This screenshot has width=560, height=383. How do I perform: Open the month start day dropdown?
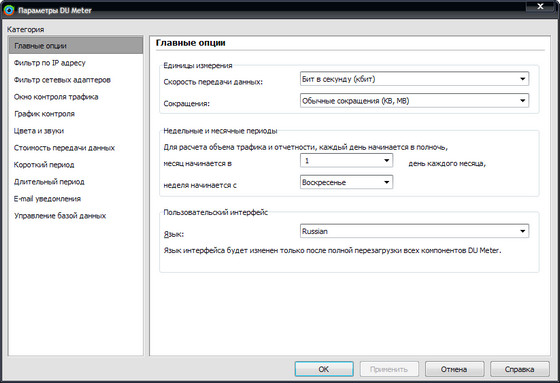tap(346, 160)
